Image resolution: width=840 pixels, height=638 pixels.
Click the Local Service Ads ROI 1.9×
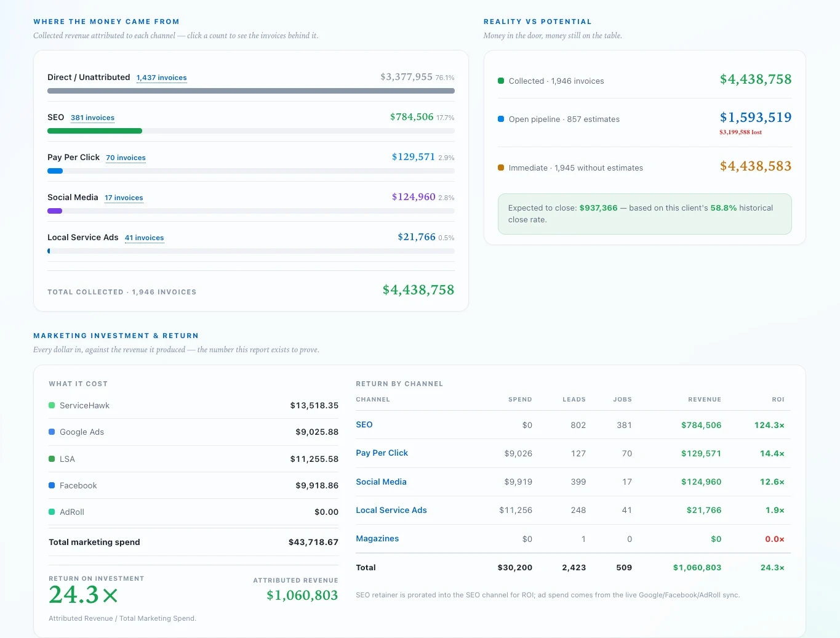[775, 510]
